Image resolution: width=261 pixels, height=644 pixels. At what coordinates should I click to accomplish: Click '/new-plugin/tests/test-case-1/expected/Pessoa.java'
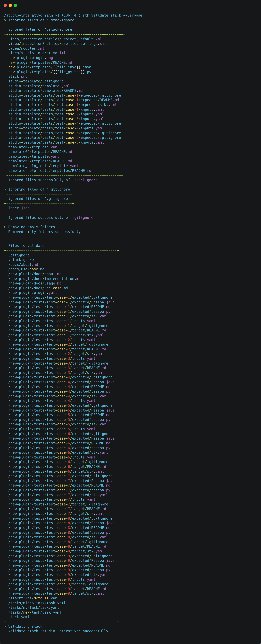click(61, 302)
